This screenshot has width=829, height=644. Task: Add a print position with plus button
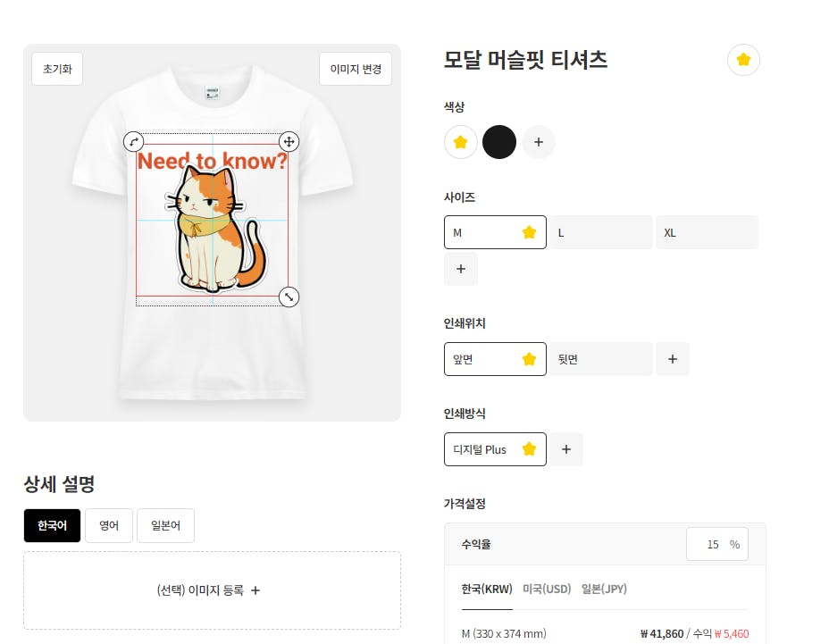click(x=673, y=359)
